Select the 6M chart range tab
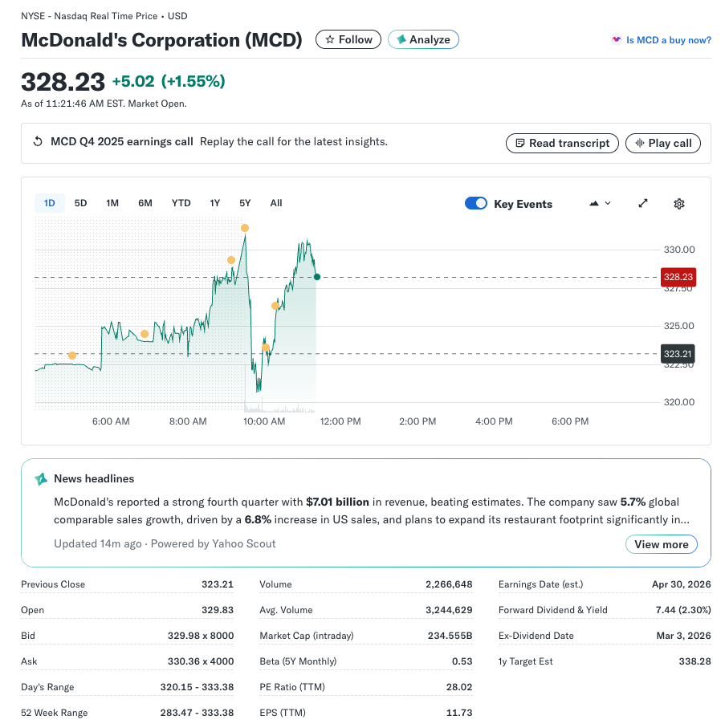725x728 pixels. pos(145,203)
